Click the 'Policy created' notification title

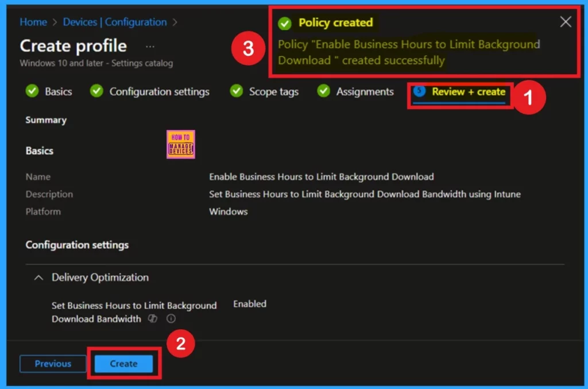click(335, 22)
